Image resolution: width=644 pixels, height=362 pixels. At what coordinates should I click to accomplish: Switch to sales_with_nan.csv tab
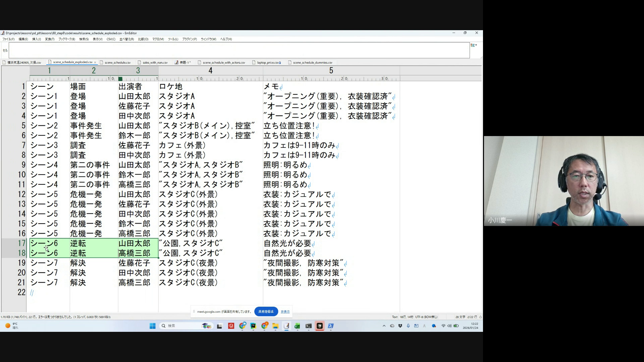coord(155,62)
